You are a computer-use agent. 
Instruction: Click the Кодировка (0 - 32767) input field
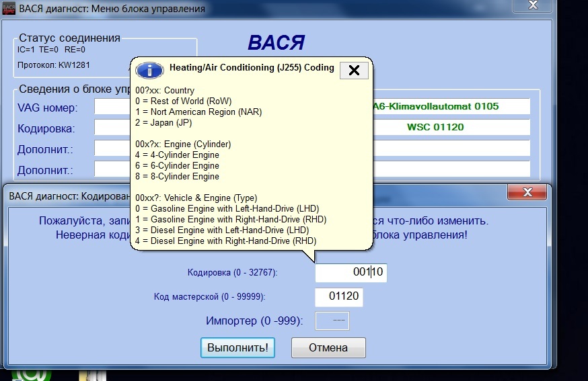click(351, 272)
